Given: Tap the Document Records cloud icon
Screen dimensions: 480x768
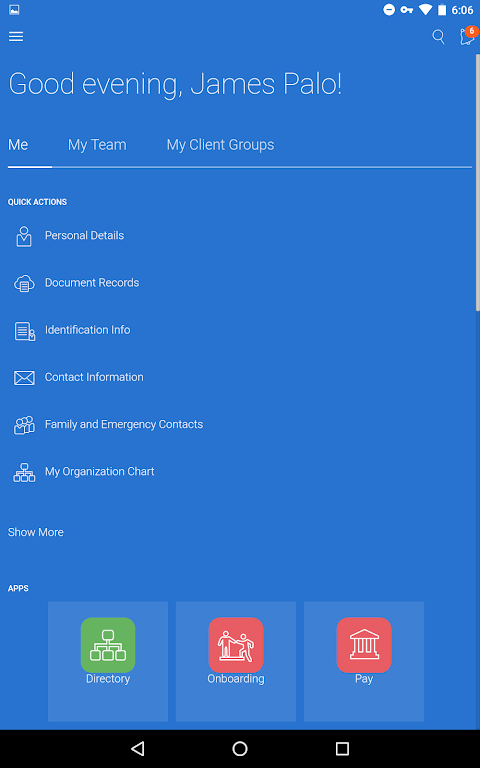Looking at the screenshot, I should click(24, 283).
